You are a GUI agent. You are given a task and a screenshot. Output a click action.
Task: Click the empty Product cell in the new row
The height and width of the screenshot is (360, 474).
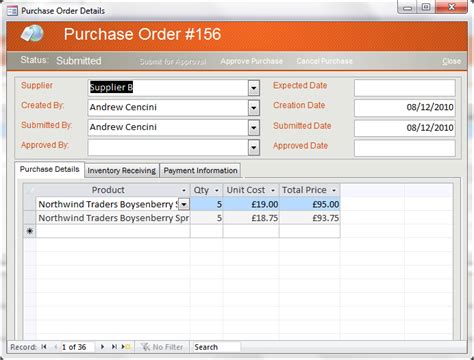pos(113,231)
